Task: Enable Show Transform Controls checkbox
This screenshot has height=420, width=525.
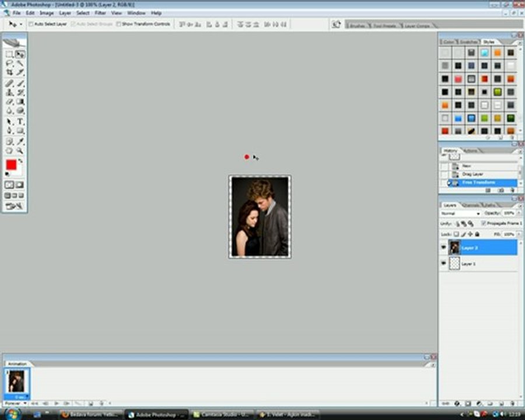Action: coord(118,24)
